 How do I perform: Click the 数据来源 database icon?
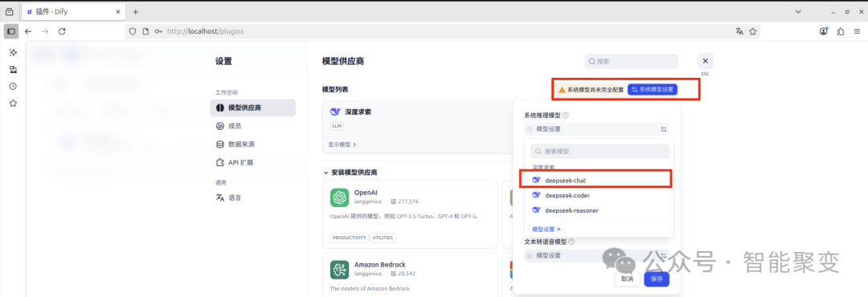tap(219, 144)
